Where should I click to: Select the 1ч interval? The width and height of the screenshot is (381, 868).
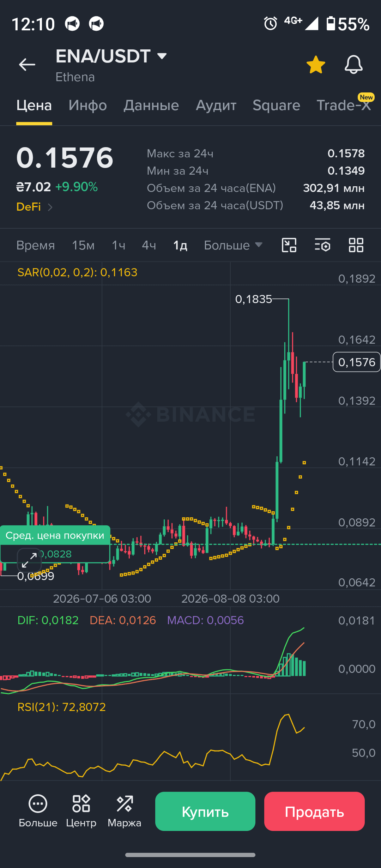click(x=119, y=245)
